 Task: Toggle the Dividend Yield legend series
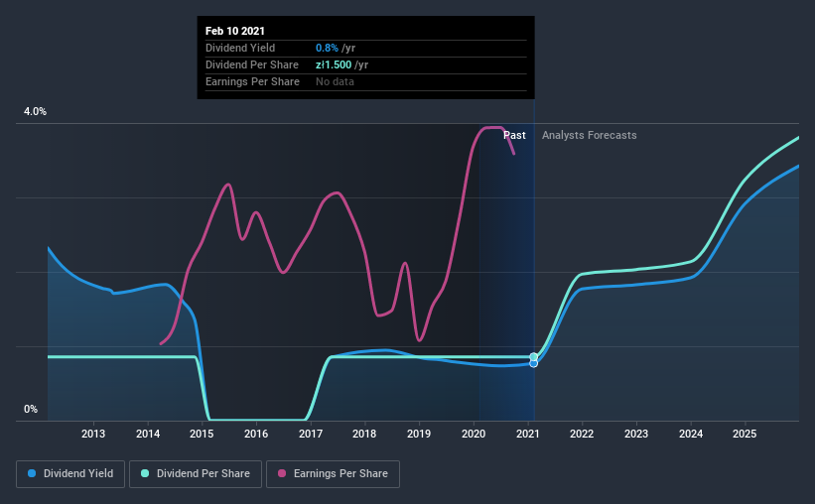(70, 474)
